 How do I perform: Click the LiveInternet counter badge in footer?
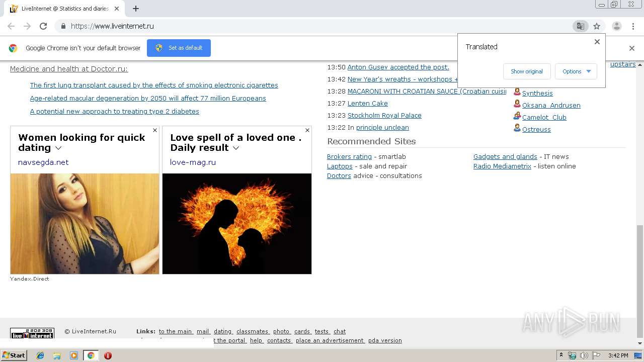pyautogui.click(x=32, y=333)
